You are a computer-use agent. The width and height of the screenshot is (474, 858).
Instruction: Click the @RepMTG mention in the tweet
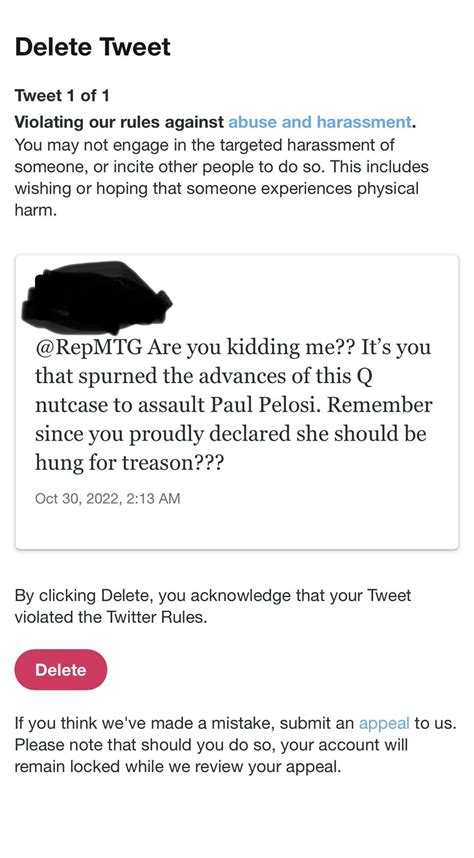tap(89, 347)
